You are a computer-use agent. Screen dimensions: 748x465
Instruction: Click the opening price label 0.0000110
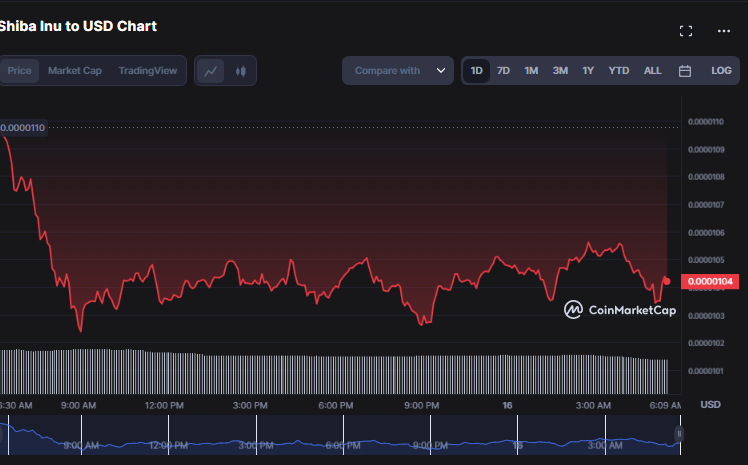(23, 128)
